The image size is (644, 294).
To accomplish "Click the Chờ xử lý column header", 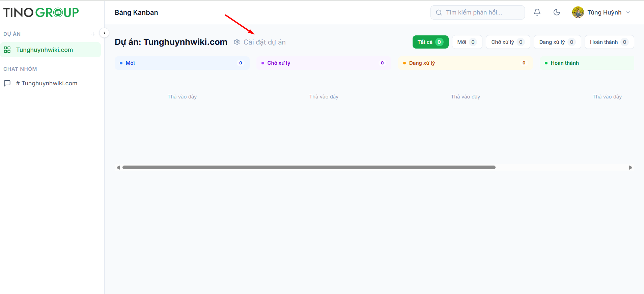I will (x=324, y=63).
